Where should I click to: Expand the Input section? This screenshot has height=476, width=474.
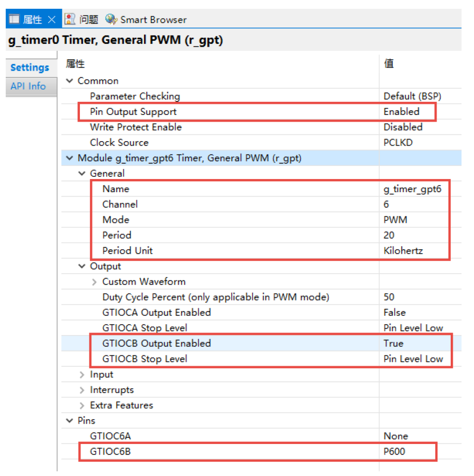point(82,374)
